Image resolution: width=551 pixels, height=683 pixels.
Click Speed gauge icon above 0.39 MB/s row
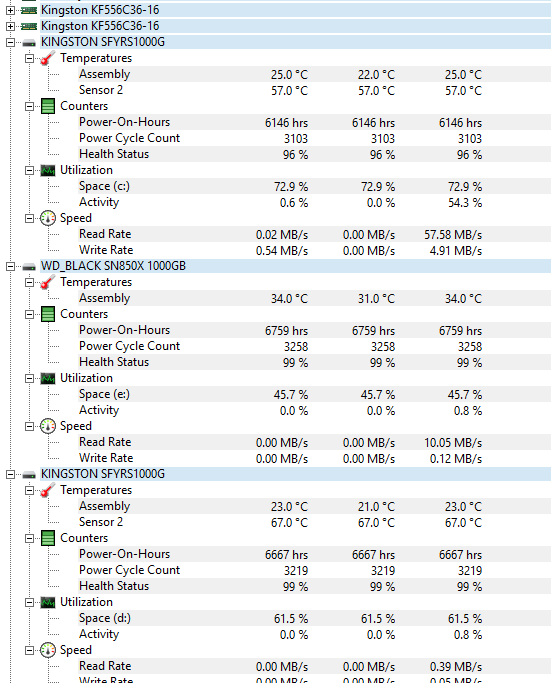[48, 650]
